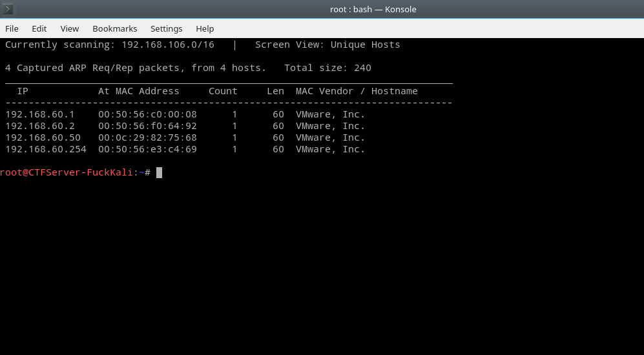Image resolution: width=644 pixels, height=355 pixels.
Task: Click IP address 192.168.60.1
Action: pyautogui.click(x=40, y=114)
